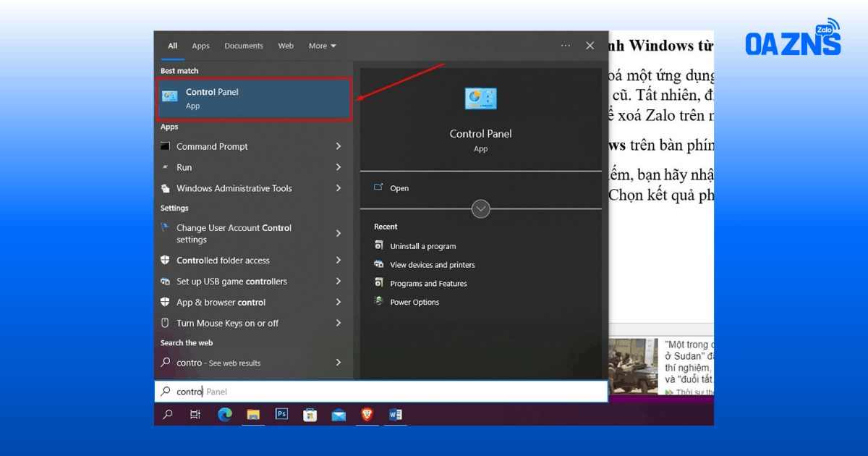Click the Power Options icon
Viewport: 868px width, 456px height.
378,302
